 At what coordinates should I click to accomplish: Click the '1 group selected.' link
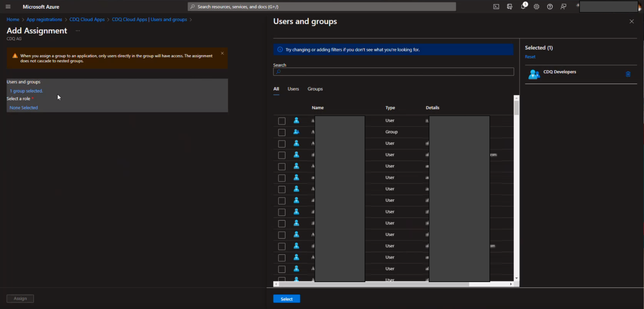coord(26,91)
